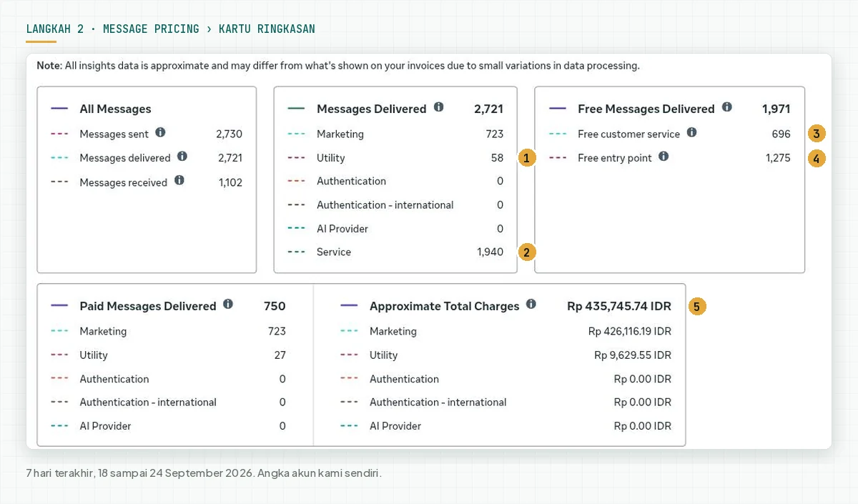This screenshot has width=858, height=504.
Task: Click the Free Messages Delivered heading text
Action: click(646, 109)
